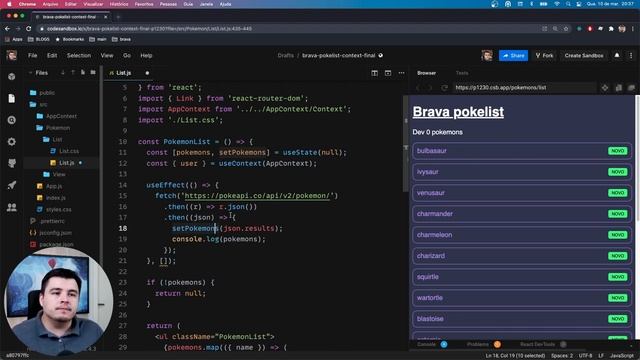Collapse the List folder
The width and height of the screenshot is (640, 360).
pyautogui.click(x=53, y=140)
